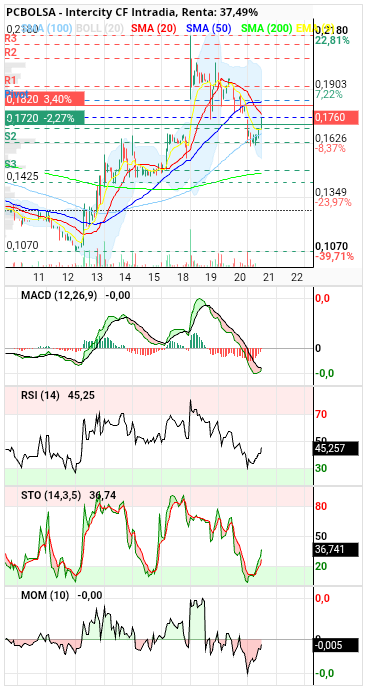Select the yellow EMA (9) legend label
This screenshot has width=367, height=690.
(x=315, y=29)
